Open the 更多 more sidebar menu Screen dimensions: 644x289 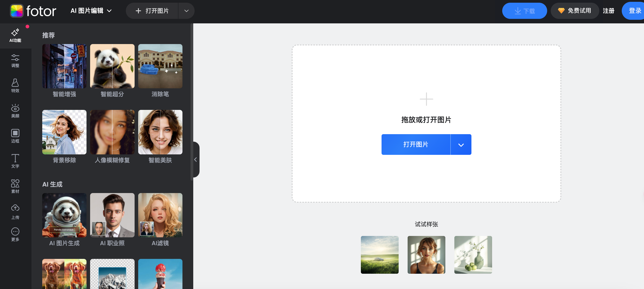click(x=15, y=234)
